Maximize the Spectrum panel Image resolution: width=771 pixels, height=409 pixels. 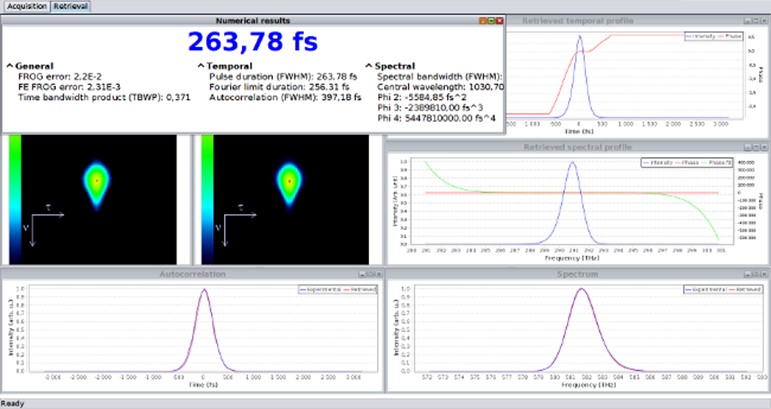(x=757, y=273)
